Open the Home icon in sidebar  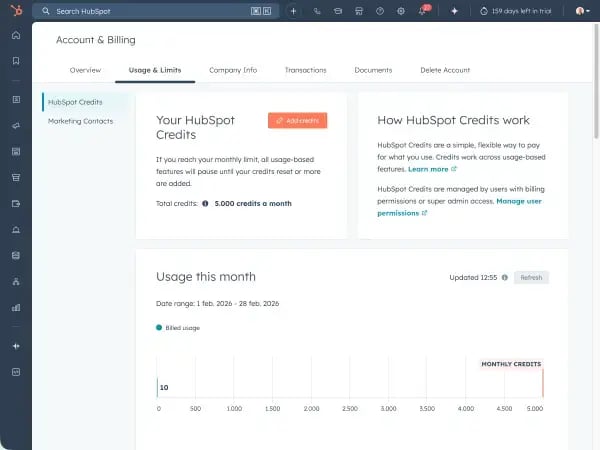(x=15, y=35)
